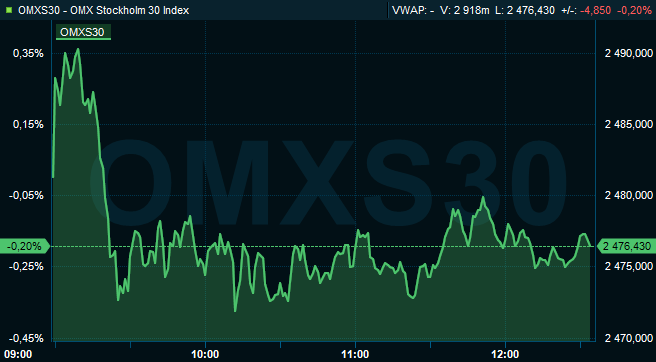Image resolution: width=656 pixels, height=362 pixels.
Task: Select the 10:00 time axis label
Action: [206, 354]
